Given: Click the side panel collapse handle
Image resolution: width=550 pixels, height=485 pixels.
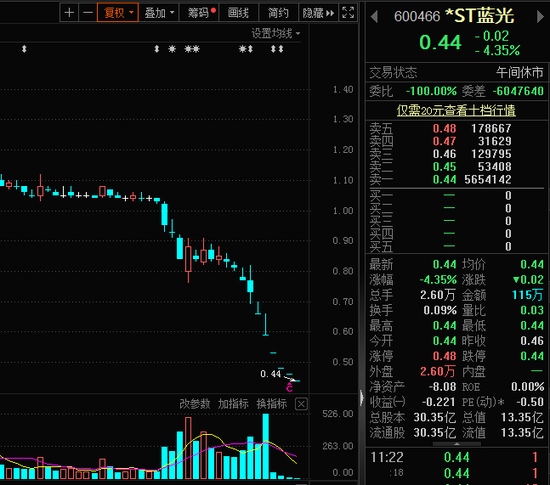Looking at the screenshot, I should 361,398.
